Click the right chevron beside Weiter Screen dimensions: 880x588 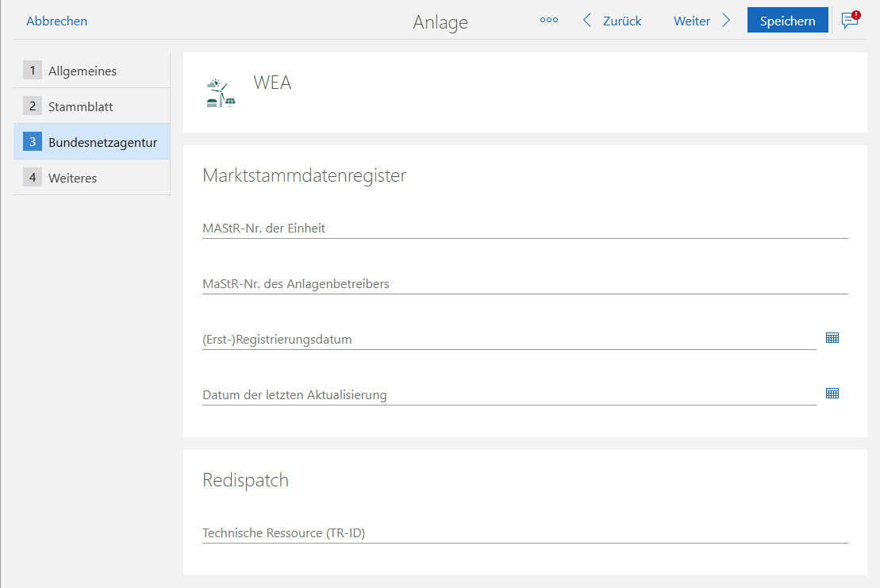(x=726, y=20)
